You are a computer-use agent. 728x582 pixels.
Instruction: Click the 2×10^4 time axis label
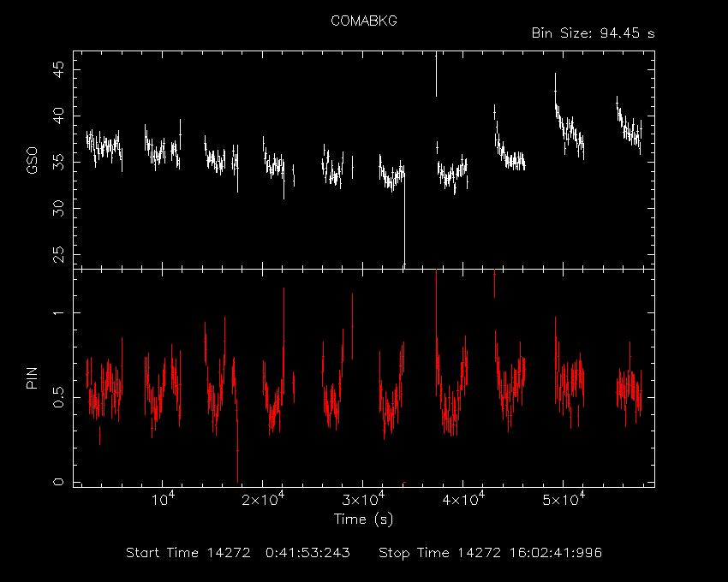[x=263, y=499]
